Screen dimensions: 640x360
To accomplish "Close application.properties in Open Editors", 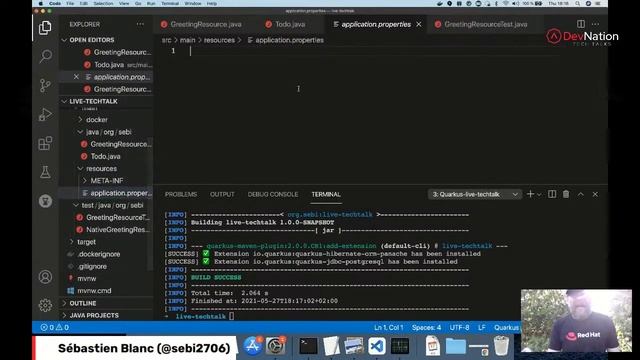I will pyautogui.click(x=76, y=77).
